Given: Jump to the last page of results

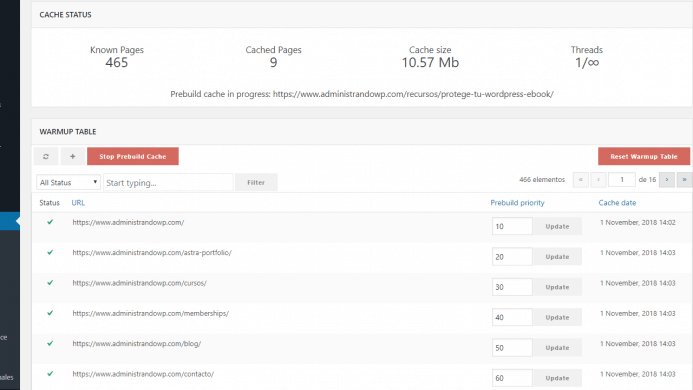Looking at the screenshot, I should pyautogui.click(x=684, y=180).
